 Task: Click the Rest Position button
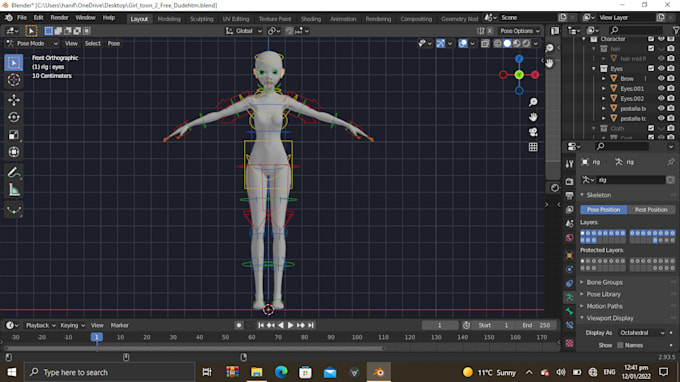(651, 209)
